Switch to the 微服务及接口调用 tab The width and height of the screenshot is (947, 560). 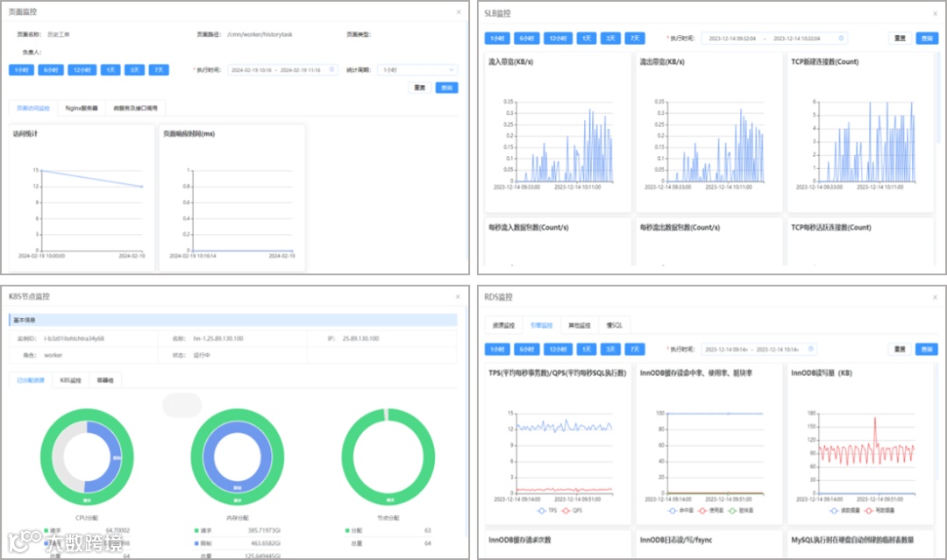coord(135,108)
